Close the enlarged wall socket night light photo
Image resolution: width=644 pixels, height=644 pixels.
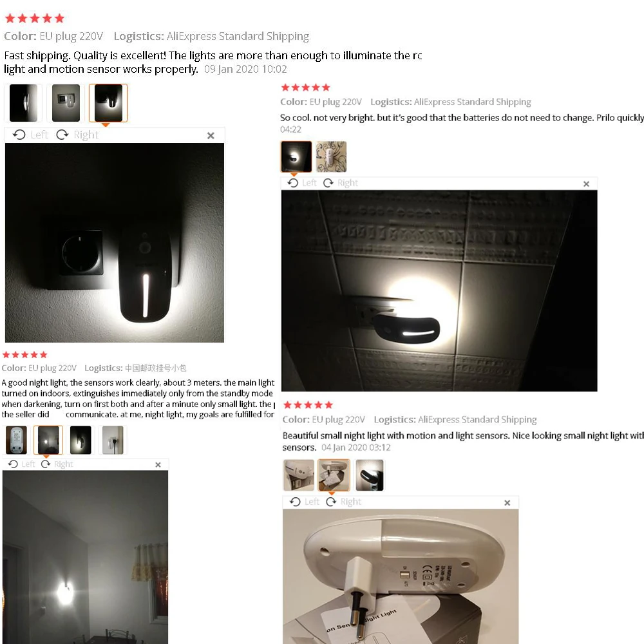tap(211, 135)
